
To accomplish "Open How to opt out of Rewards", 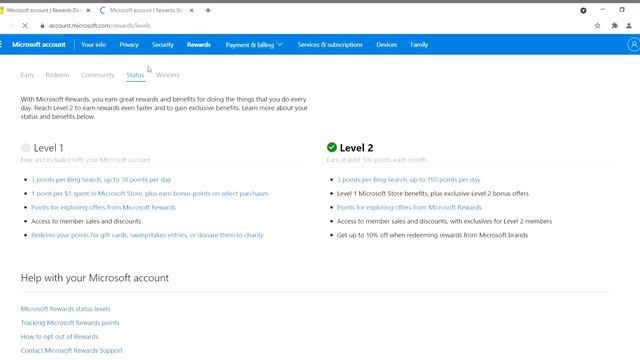I will pos(60,337).
